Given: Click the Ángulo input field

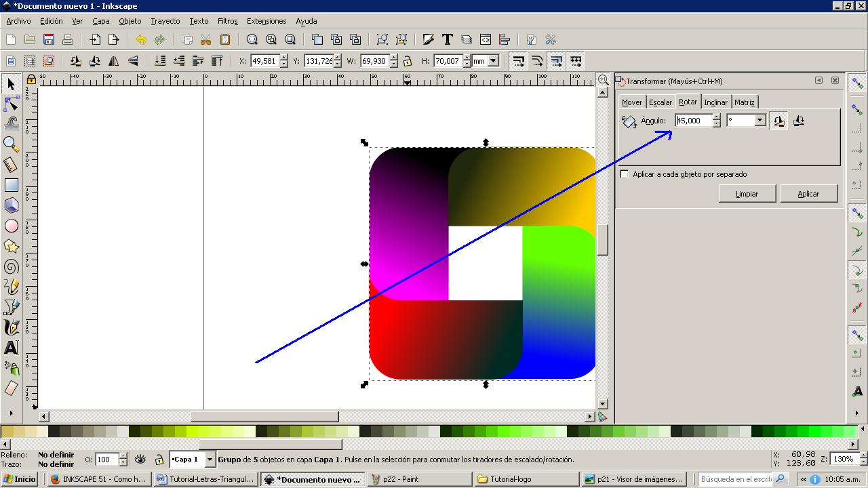Looking at the screenshot, I should coord(694,121).
